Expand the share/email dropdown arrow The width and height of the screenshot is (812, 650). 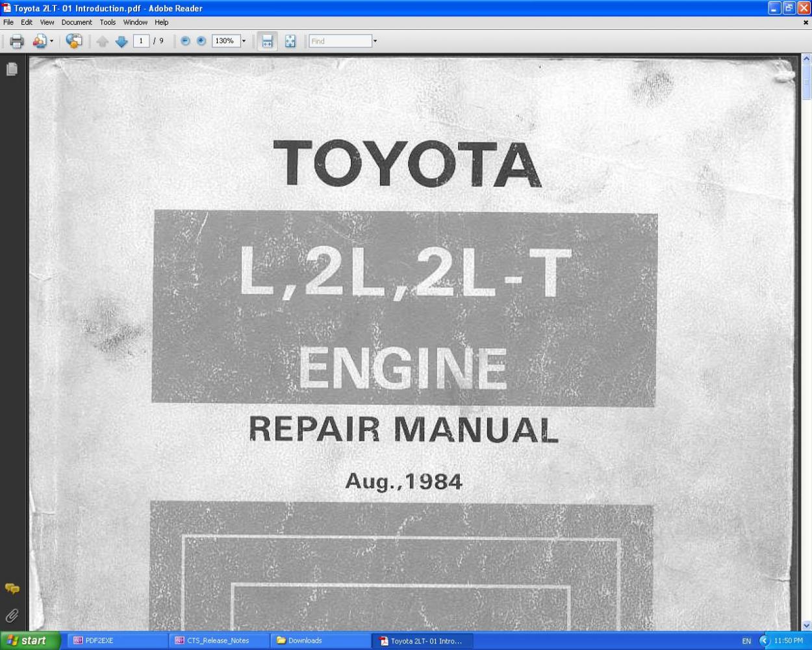[x=51, y=41]
